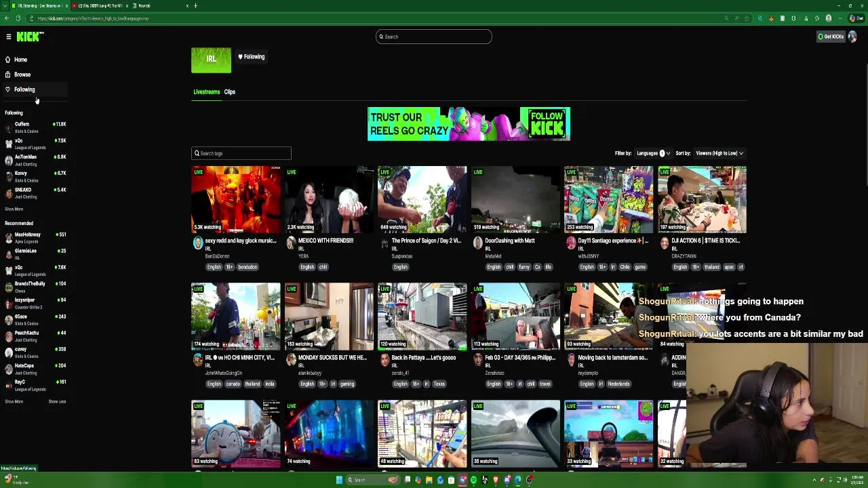Click the taskbar Search box
Image resolution: width=868 pixels, height=488 pixels.
[x=373, y=480]
